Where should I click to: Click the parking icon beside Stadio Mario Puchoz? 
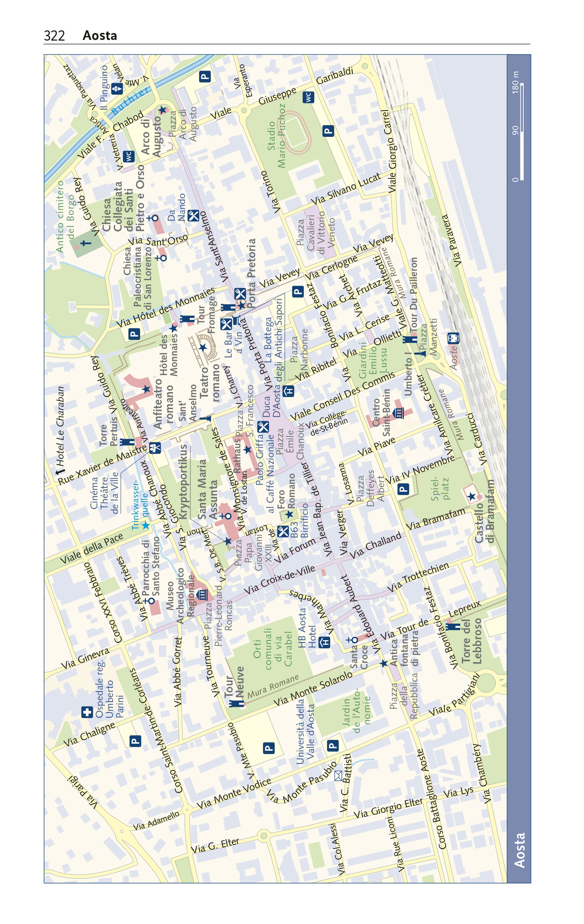(x=328, y=131)
